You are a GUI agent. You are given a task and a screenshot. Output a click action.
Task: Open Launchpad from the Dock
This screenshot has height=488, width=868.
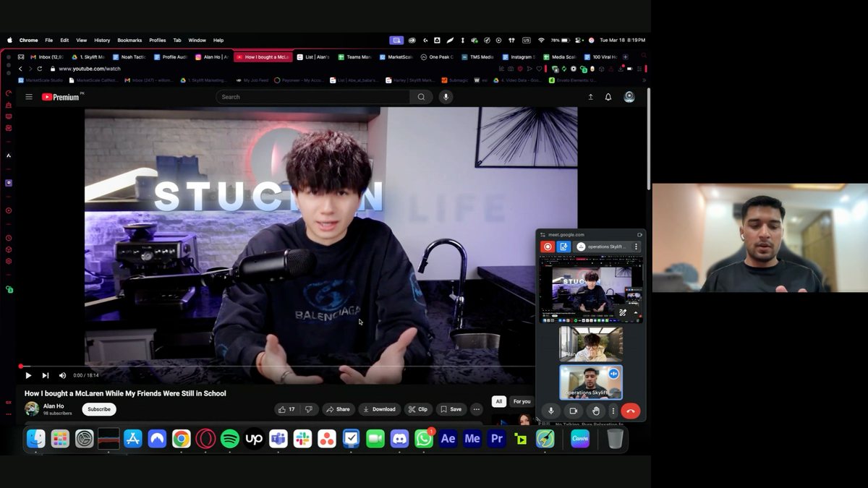click(x=60, y=439)
